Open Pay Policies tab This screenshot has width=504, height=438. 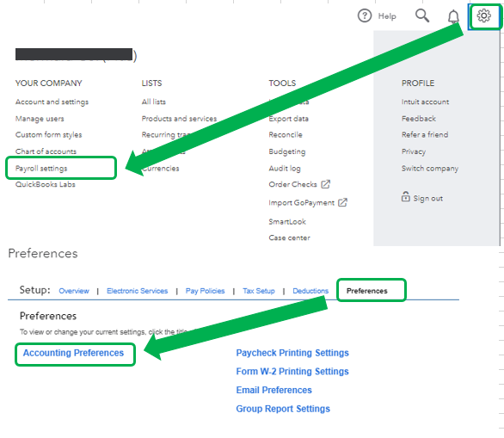(x=205, y=291)
